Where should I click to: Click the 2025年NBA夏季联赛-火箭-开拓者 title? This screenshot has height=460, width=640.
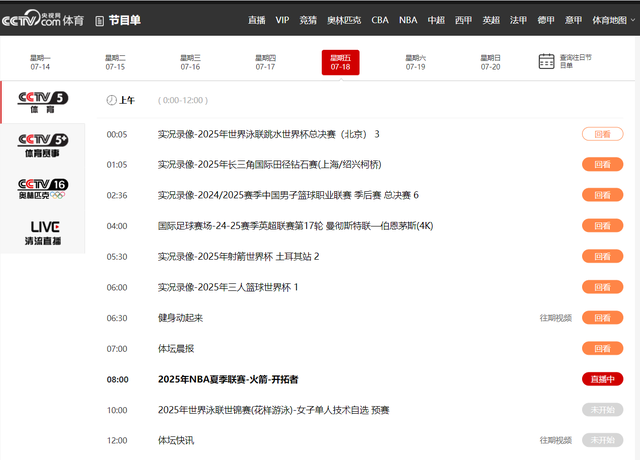(228, 380)
